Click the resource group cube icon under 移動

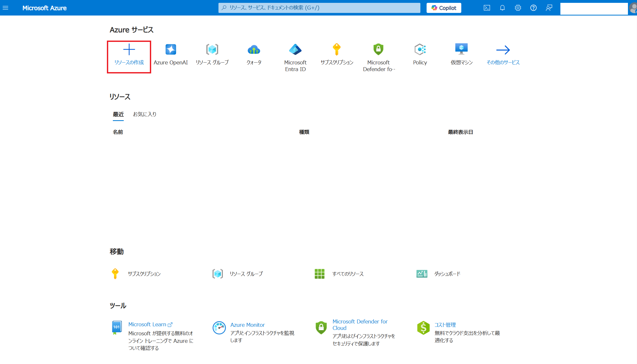tap(218, 274)
